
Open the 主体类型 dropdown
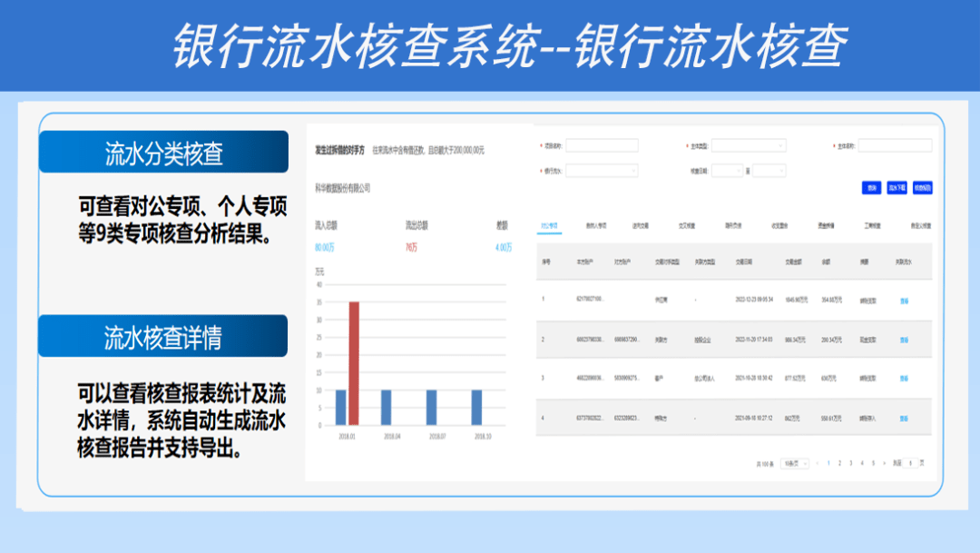748,146
